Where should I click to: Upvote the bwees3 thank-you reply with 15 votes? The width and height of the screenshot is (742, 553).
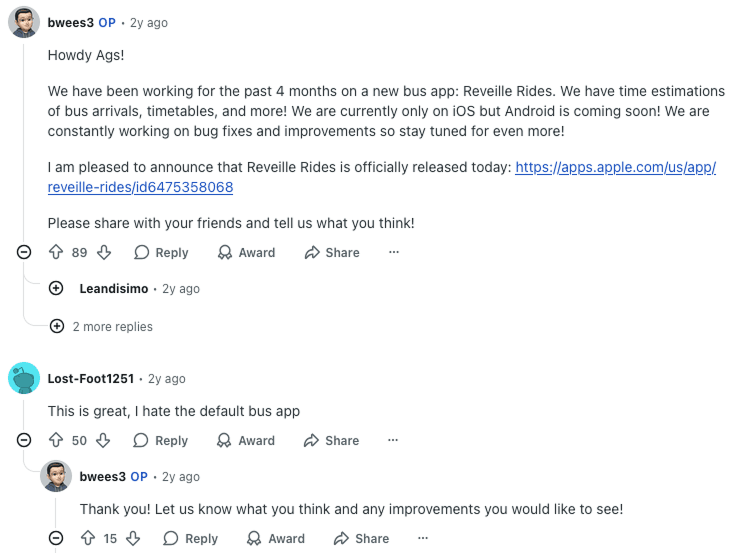[x=88, y=539]
